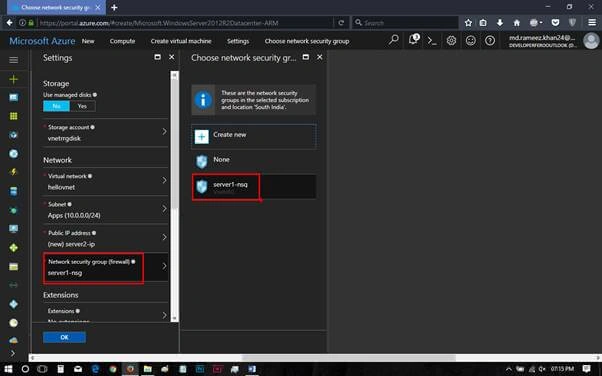The image size is (602, 376).
Task: Open the account avatar picture
Action: pyautogui.click(x=591, y=41)
